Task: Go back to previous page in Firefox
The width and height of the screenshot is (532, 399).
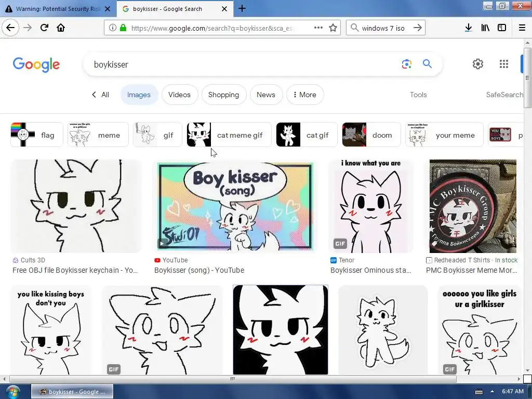Action: 10,28
